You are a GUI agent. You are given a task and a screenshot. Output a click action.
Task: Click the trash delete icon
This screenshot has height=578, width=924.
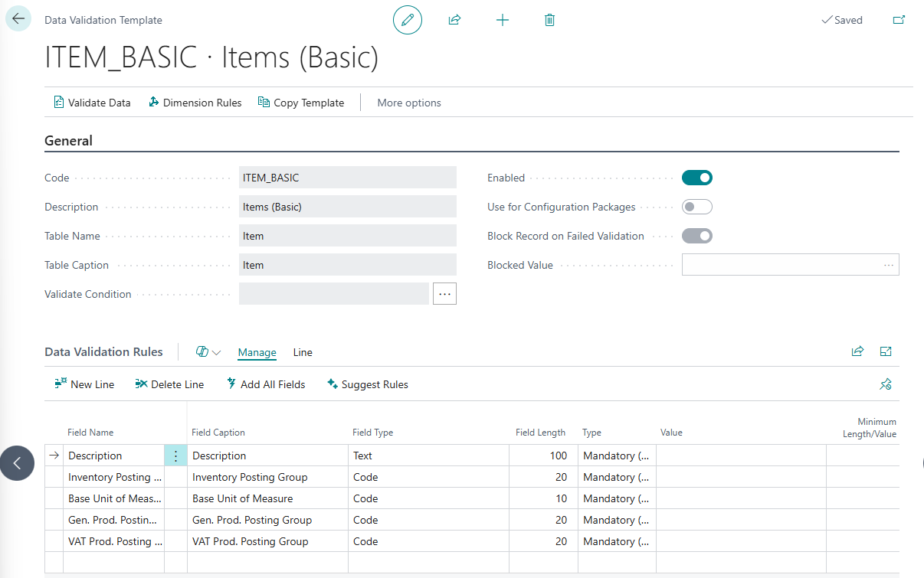pyautogui.click(x=549, y=20)
